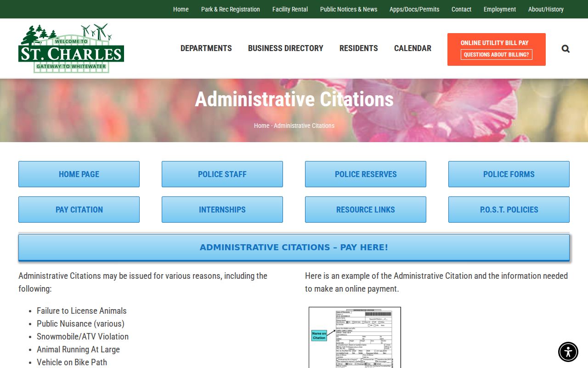Screen dimensions: 588x368
Task: Click Online Utility Bill Pay text
Action: (495, 43)
